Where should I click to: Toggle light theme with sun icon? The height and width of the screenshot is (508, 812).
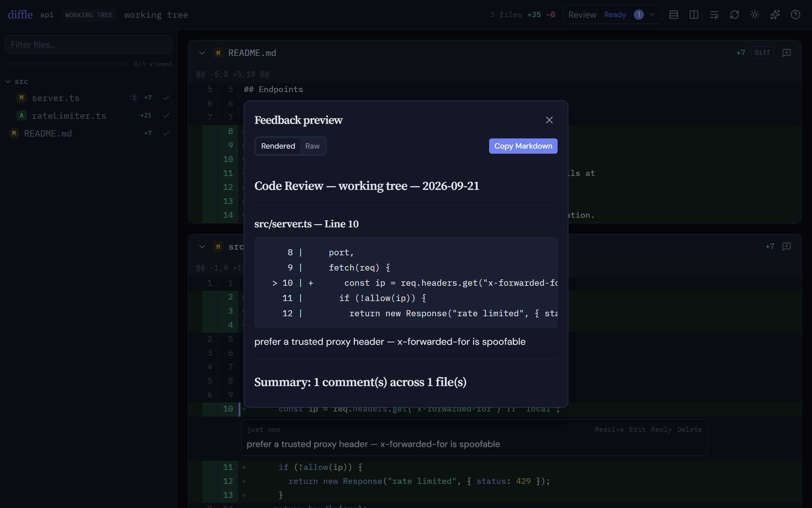(755, 15)
